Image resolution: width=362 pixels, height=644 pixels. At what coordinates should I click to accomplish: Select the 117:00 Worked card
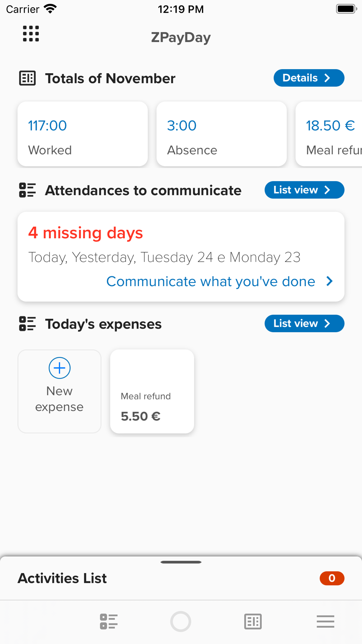click(x=83, y=134)
